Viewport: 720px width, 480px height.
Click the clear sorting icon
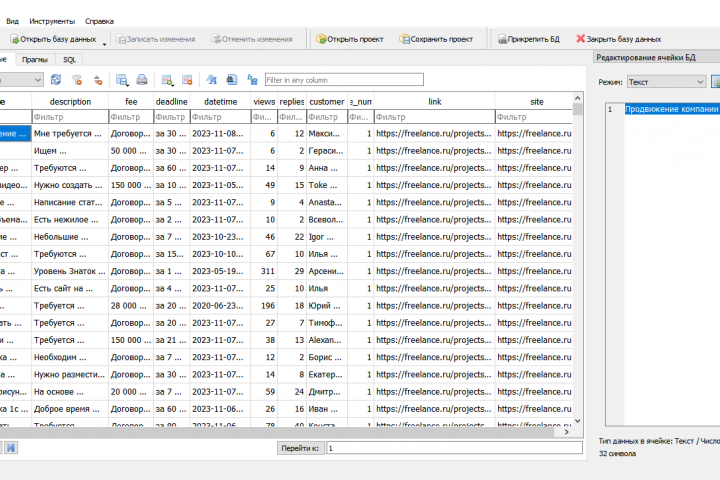pos(97,79)
